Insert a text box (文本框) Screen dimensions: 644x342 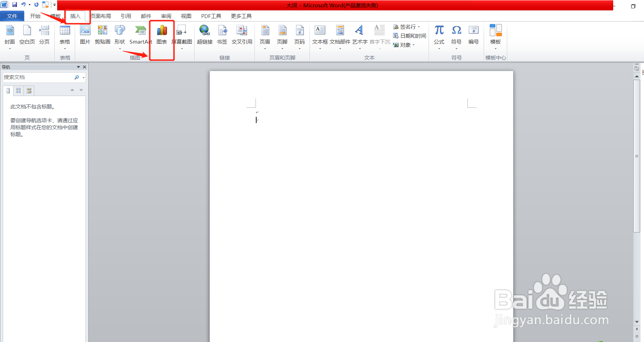coord(320,36)
